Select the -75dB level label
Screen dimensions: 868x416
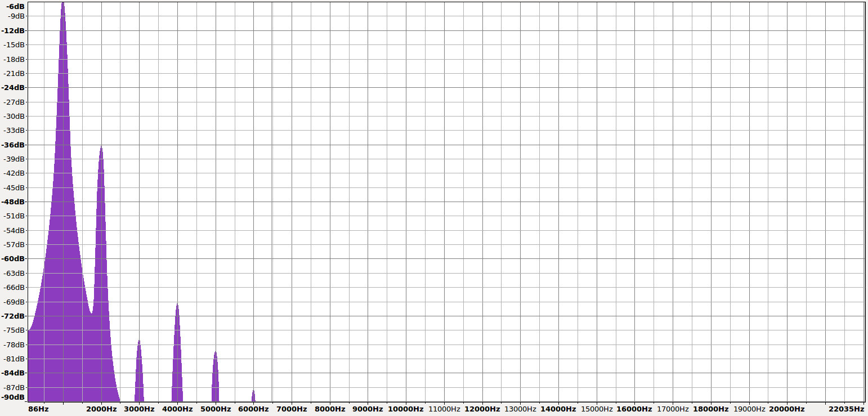[x=14, y=330]
